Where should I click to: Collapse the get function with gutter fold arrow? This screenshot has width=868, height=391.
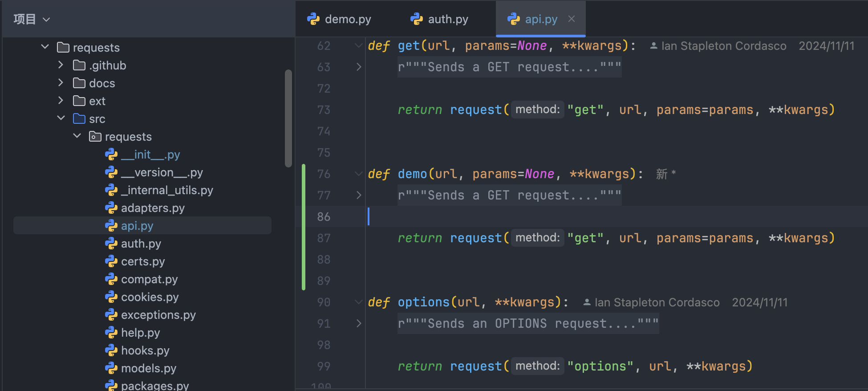[x=358, y=46]
